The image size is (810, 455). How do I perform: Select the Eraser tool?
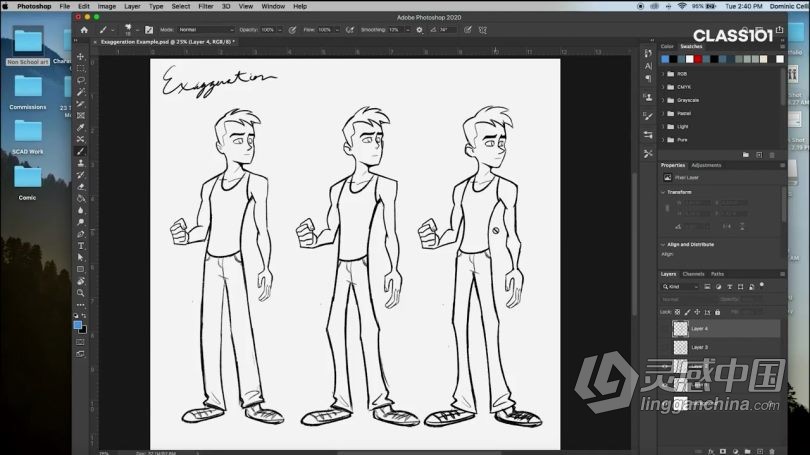81,187
